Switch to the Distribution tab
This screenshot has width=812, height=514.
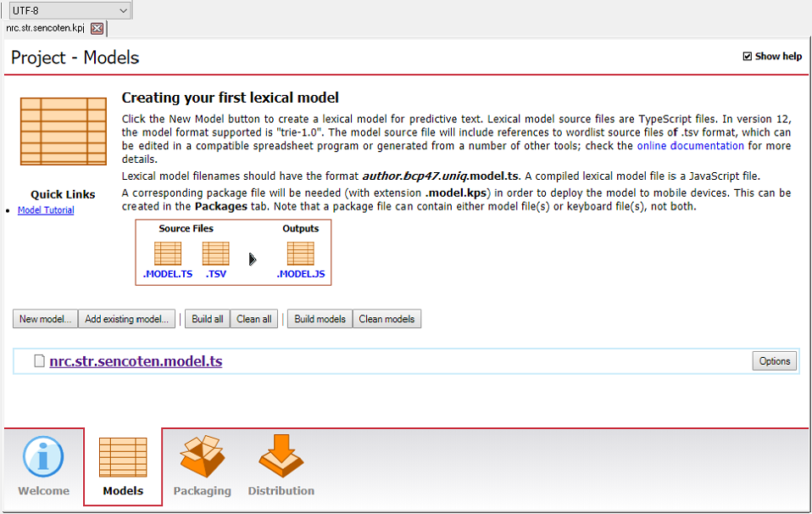[x=281, y=467]
